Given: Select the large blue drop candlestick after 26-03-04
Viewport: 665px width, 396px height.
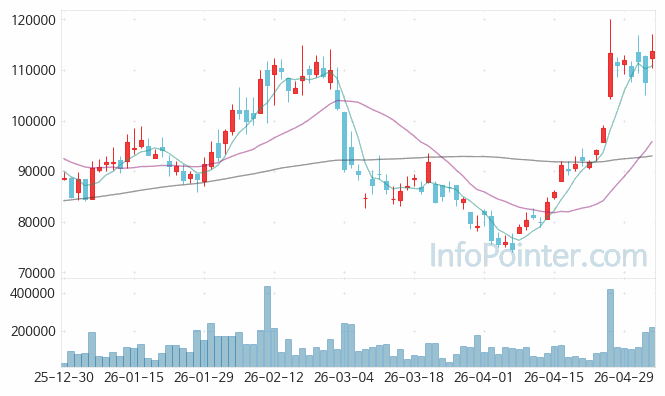Looking at the screenshot, I should coord(344,141).
